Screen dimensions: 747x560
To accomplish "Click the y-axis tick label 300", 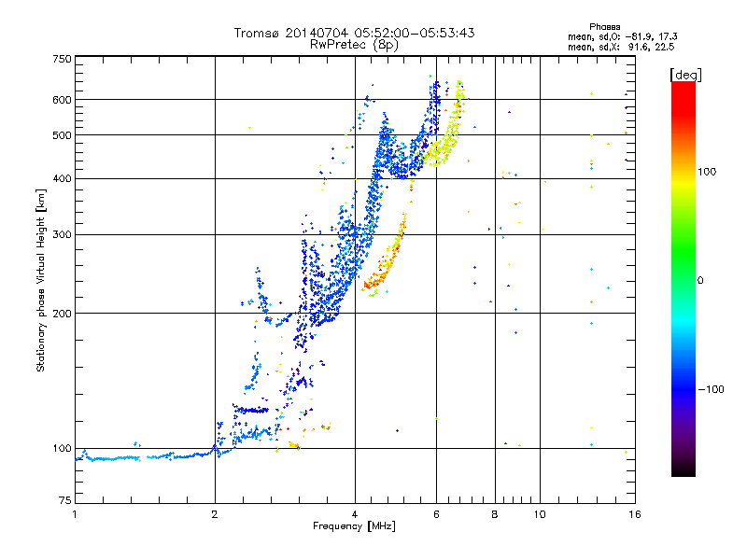I will pyautogui.click(x=63, y=234).
